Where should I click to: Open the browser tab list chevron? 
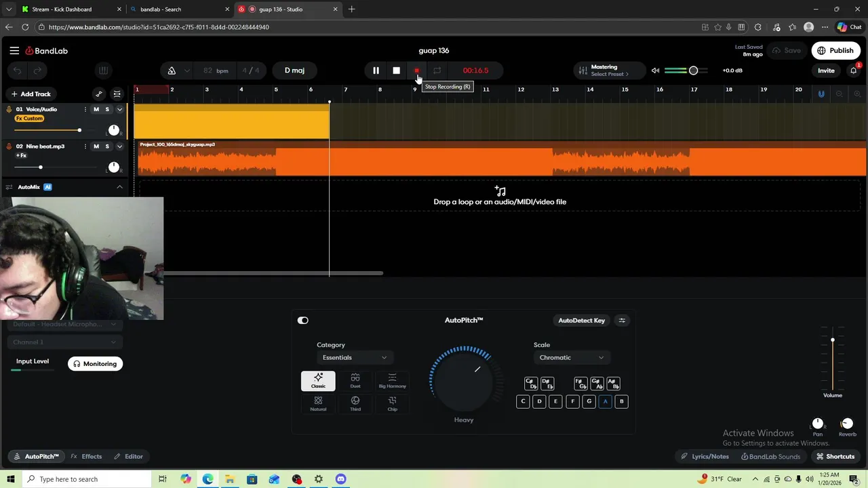9,9
